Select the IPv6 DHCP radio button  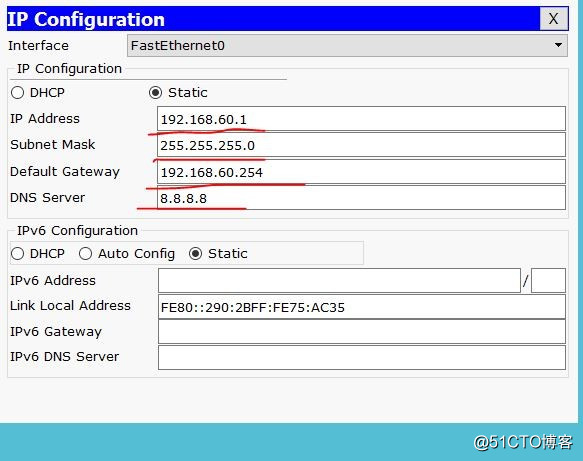(17, 254)
